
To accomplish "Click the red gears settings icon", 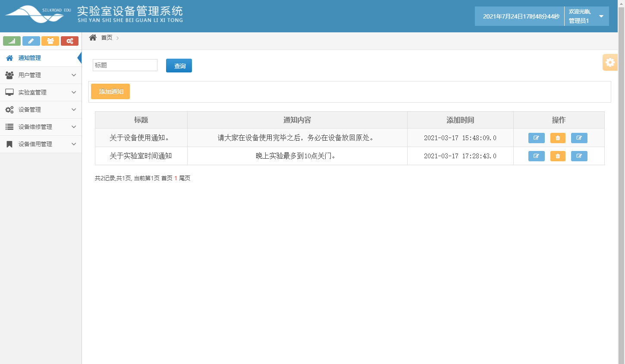I will coord(69,41).
